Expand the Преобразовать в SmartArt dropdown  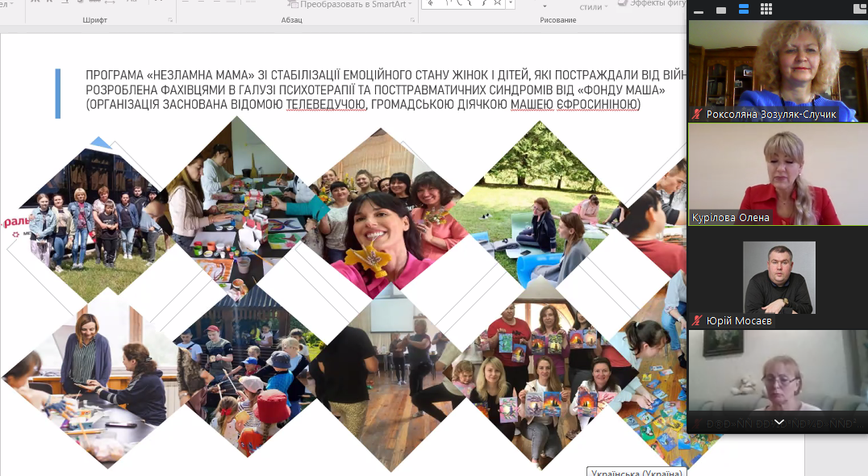410,4
